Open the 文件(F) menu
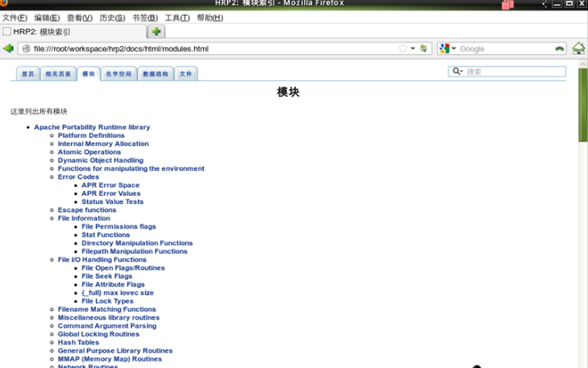The width and height of the screenshot is (588, 368). 15,18
